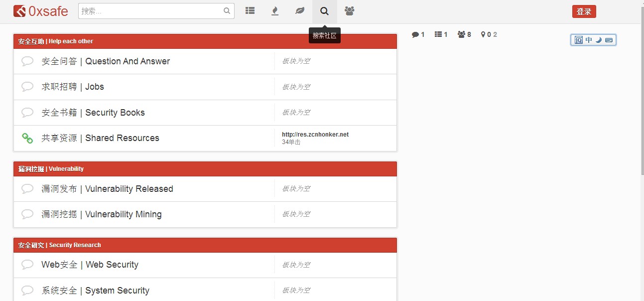Click the leaf icon in navbar
Image resolution: width=644 pixels, height=301 pixels.
coord(300,11)
